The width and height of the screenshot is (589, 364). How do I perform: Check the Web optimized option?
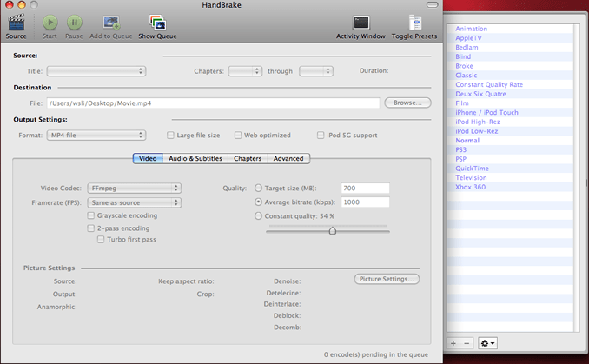(237, 136)
